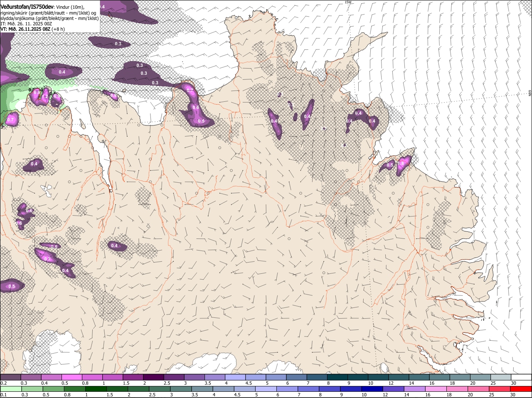Image resolution: width=532 pixels, height=398 pixels.
Task: Click the 'VT: Mið. 26.11.2025 08Z' valid time
Action: (25, 29)
